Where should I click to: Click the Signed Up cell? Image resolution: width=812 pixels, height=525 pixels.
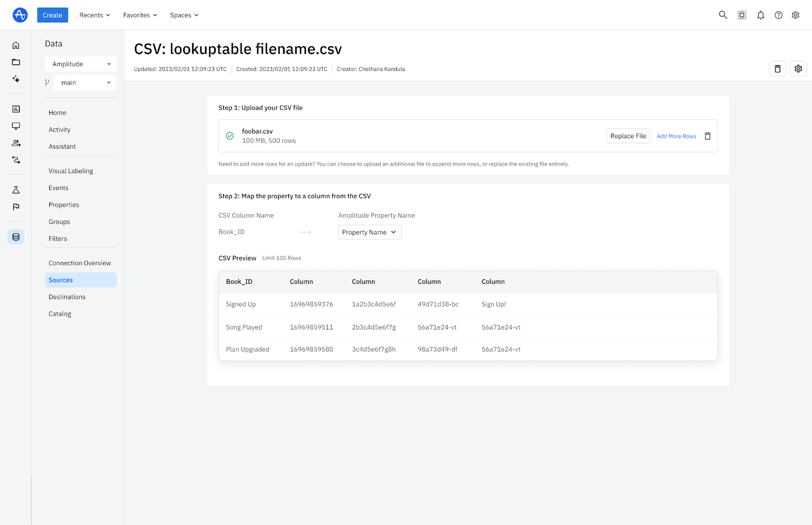pyautogui.click(x=241, y=304)
